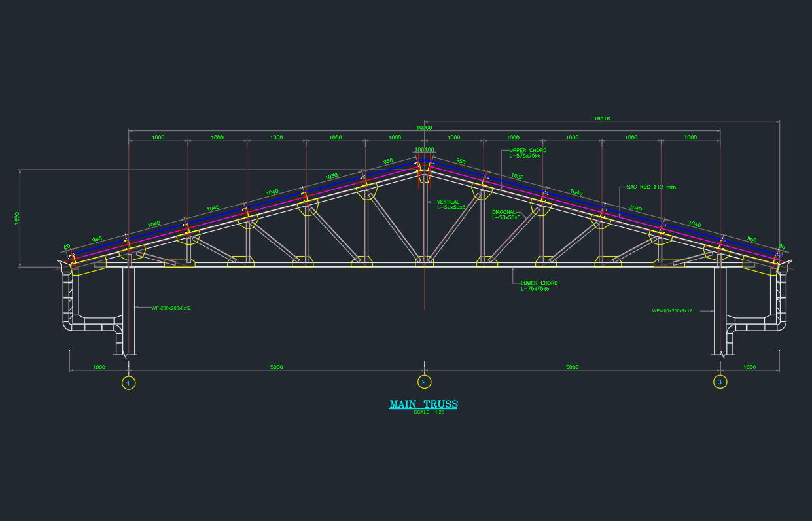Select the 80 dimension at the left eave
The height and width of the screenshot is (521, 812).
[x=67, y=247]
